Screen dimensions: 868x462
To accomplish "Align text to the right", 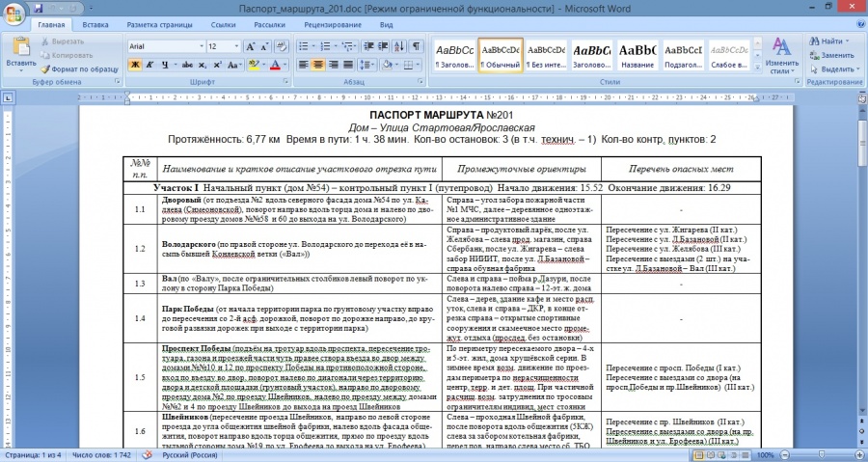I will (334, 65).
